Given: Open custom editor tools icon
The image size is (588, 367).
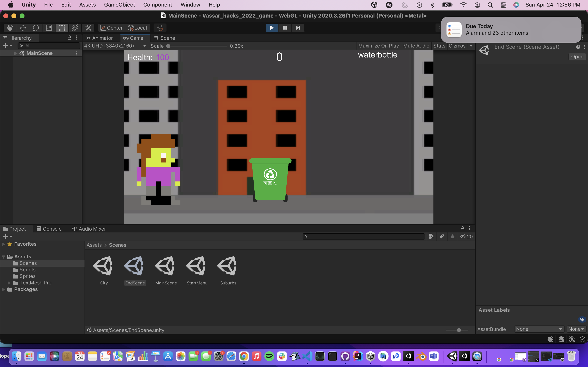Looking at the screenshot, I should tap(88, 28).
